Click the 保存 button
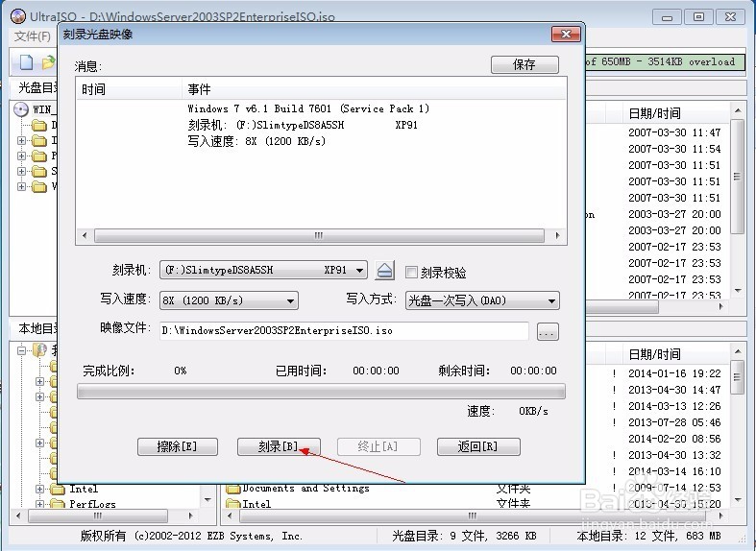756x551 pixels. [x=524, y=64]
